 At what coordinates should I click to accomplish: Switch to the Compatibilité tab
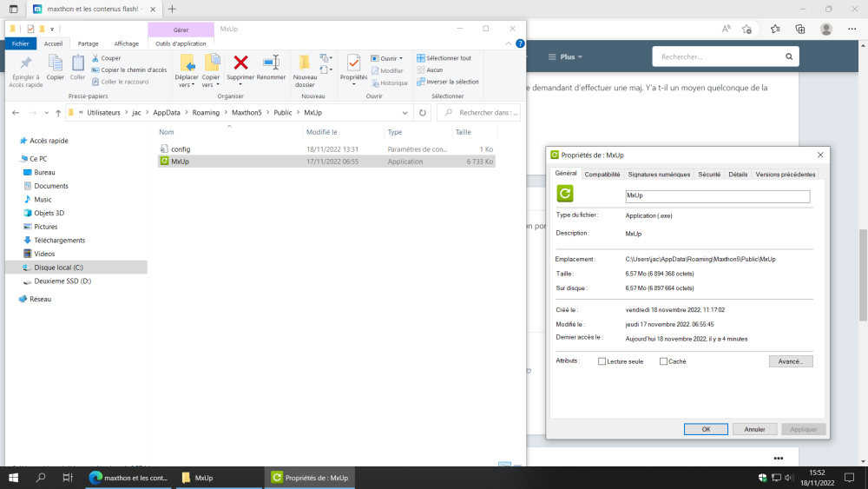(x=602, y=174)
